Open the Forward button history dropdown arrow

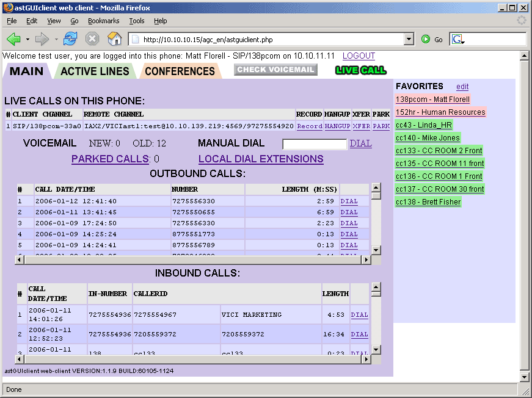[x=56, y=40]
